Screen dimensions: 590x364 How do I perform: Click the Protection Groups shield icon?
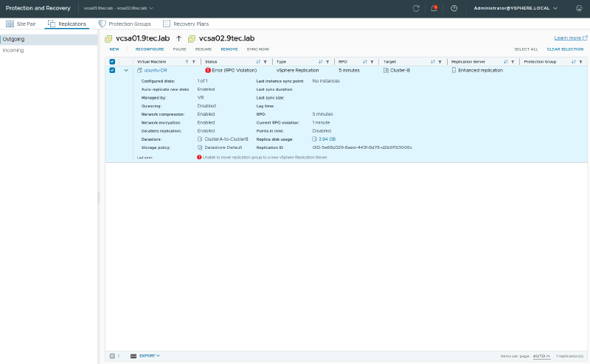(102, 24)
